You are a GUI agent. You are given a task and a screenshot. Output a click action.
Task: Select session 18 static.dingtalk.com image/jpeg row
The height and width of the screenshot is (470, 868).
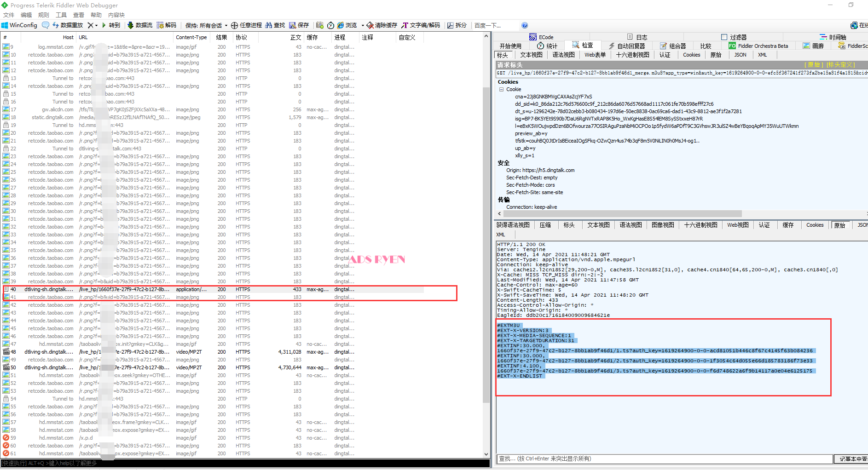[214, 117]
